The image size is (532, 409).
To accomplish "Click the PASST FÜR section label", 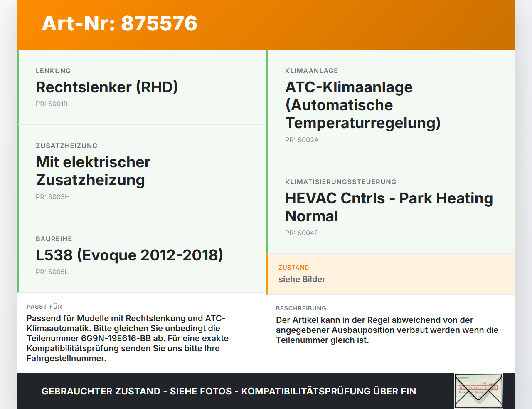I will point(44,307).
